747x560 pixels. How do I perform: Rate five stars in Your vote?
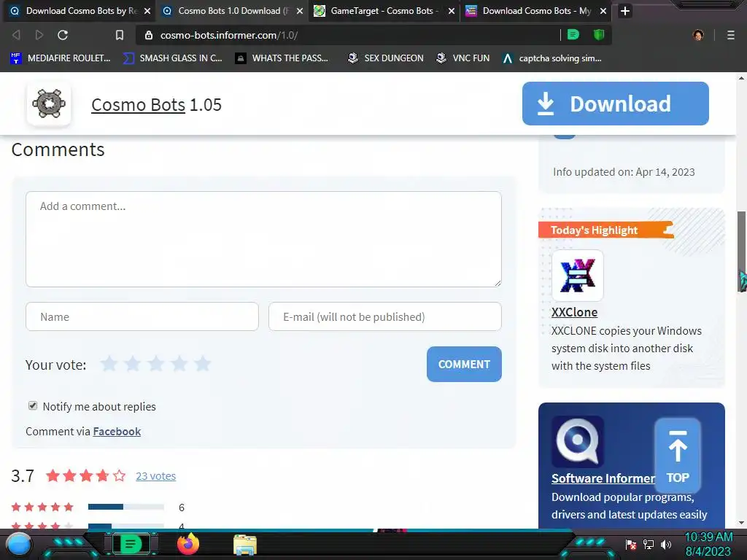[x=203, y=364]
